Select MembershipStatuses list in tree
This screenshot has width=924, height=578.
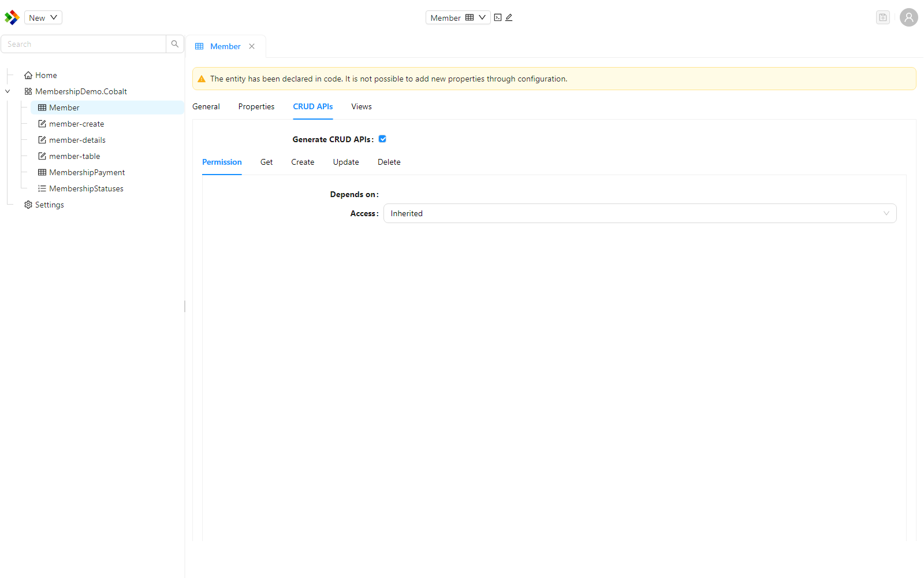(x=86, y=188)
